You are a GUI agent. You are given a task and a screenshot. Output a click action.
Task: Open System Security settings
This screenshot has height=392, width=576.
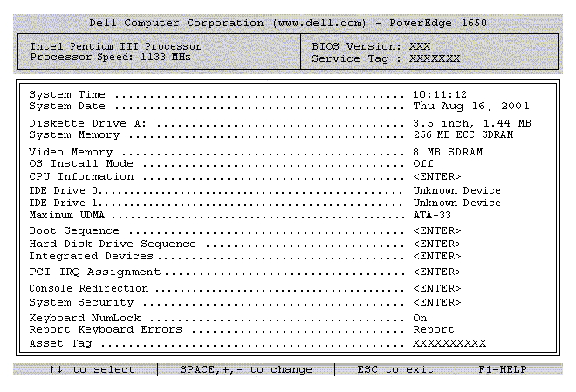click(436, 302)
